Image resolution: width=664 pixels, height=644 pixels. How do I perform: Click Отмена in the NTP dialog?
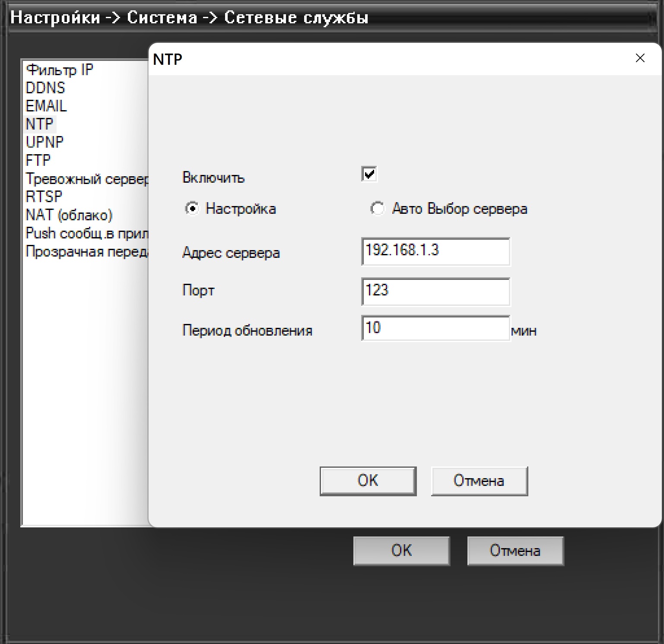pos(479,481)
